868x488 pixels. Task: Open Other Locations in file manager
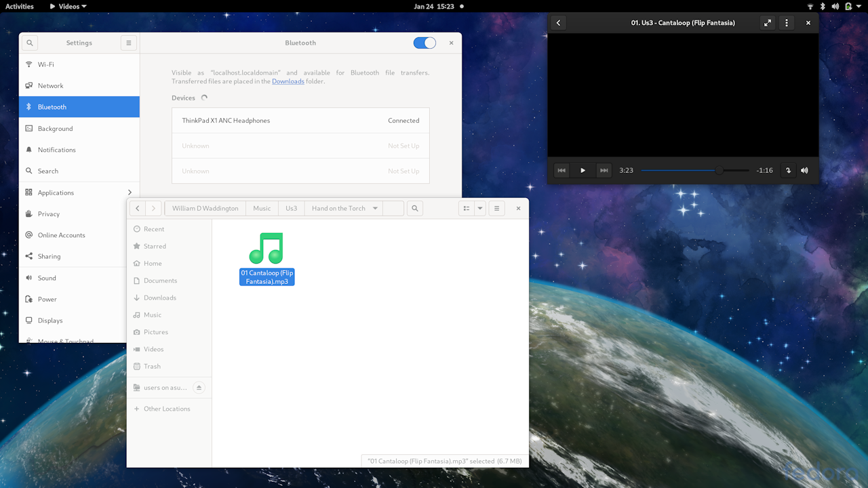tap(170, 409)
